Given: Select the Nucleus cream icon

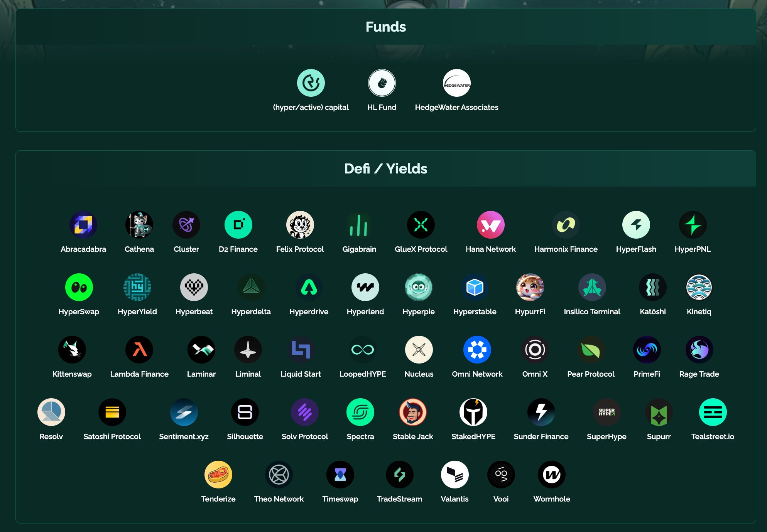Looking at the screenshot, I should click(x=419, y=350).
